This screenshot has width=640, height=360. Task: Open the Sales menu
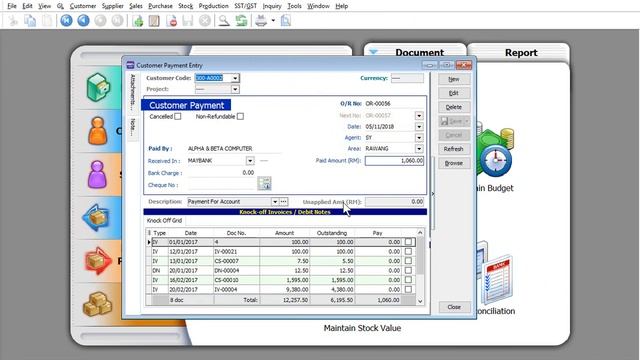[x=136, y=6]
